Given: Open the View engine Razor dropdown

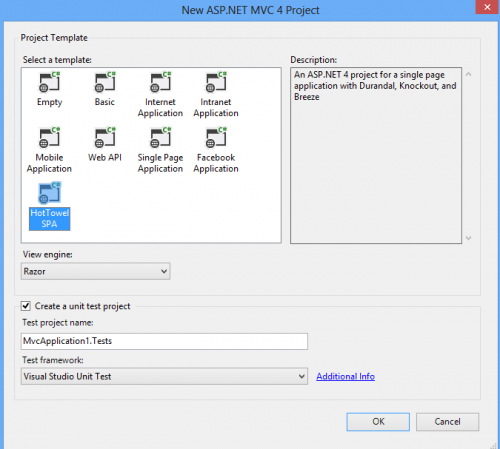Looking at the screenshot, I should pos(96,271).
